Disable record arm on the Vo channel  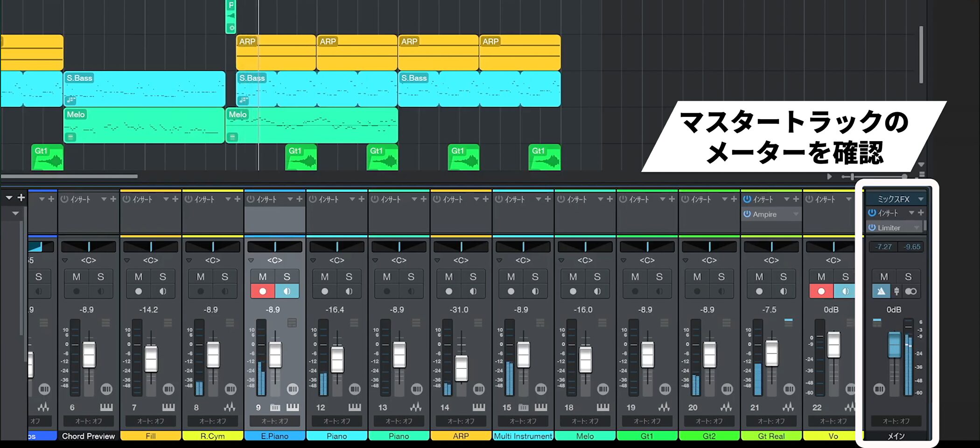(x=821, y=291)
